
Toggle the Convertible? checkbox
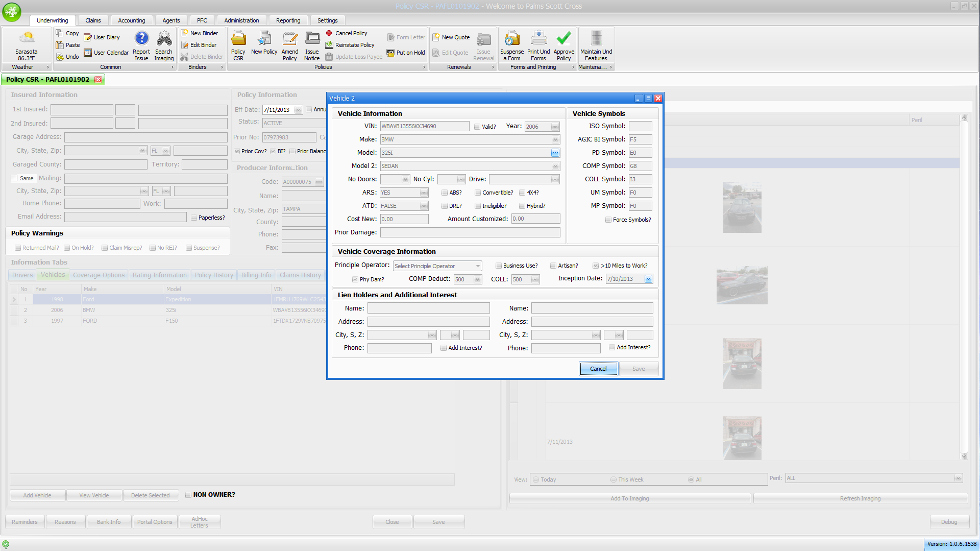tap(478, 193)
